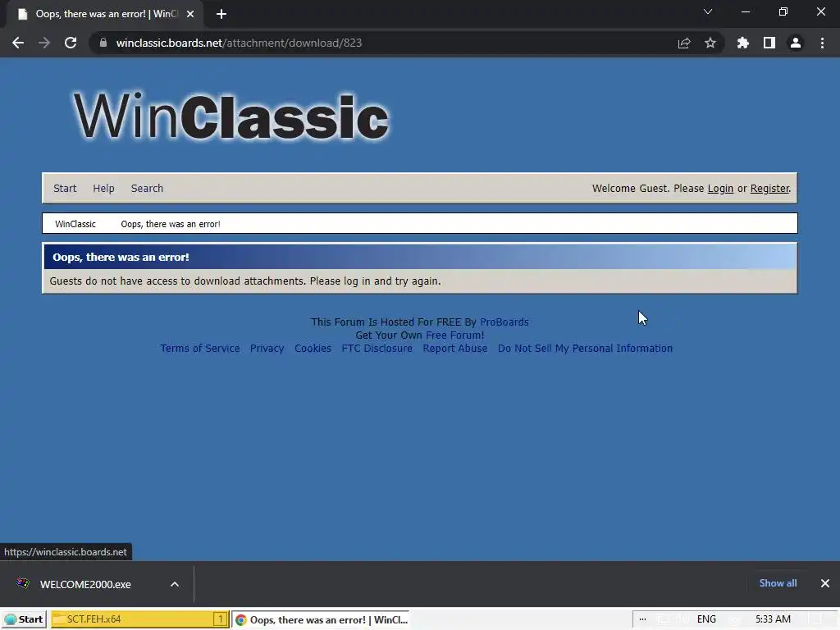This screenshot has height=630, width=840.
Task: Click the WinClassic breadcrumb link
Action: click(75, 224)
